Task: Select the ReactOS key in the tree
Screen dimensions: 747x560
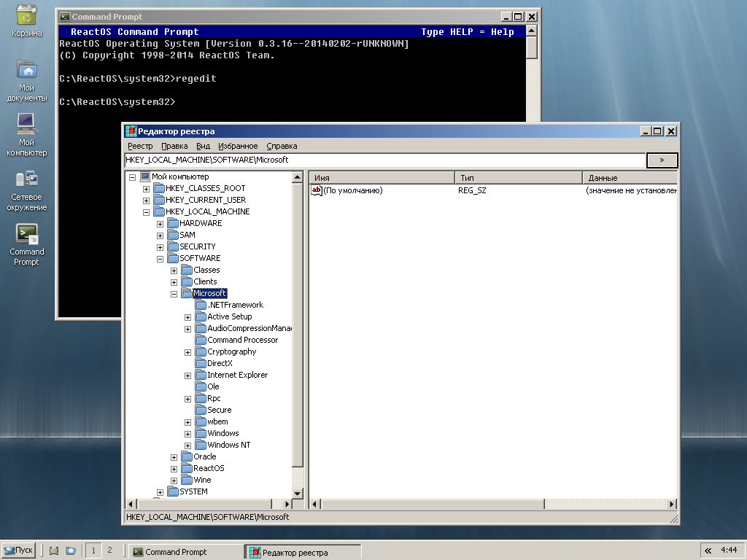Action: click(209, 469)
